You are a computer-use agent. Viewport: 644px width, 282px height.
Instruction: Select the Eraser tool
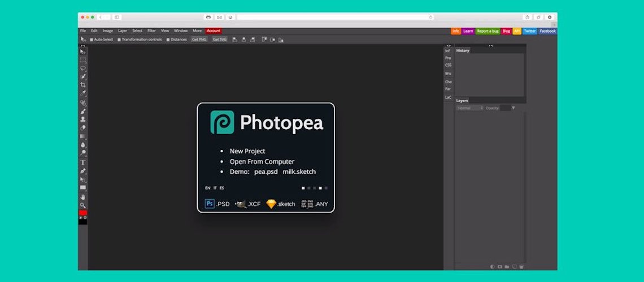(x=83, y=127)
